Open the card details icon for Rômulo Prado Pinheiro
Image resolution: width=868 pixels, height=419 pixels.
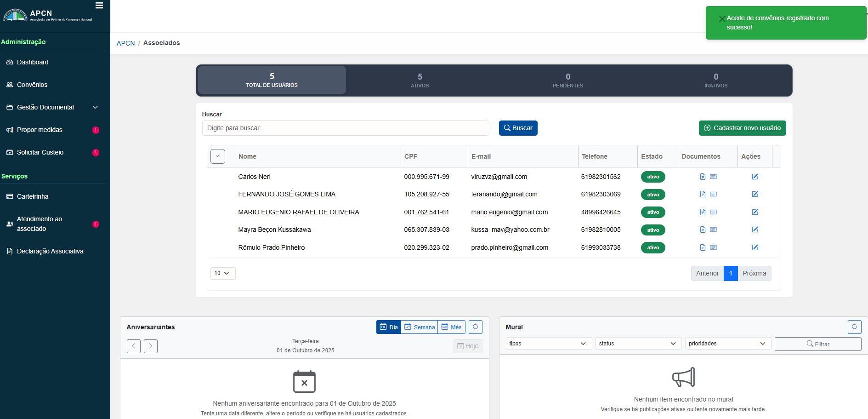point(713,247)
